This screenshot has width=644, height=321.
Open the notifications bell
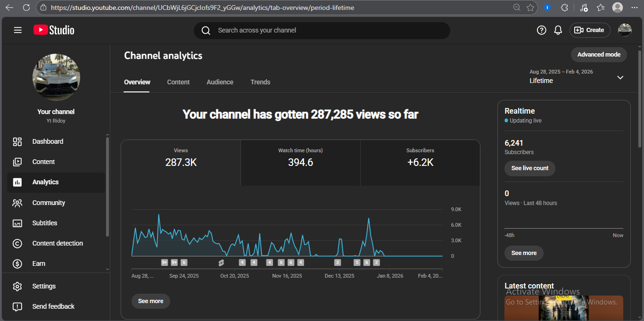[x=558, y=30]
